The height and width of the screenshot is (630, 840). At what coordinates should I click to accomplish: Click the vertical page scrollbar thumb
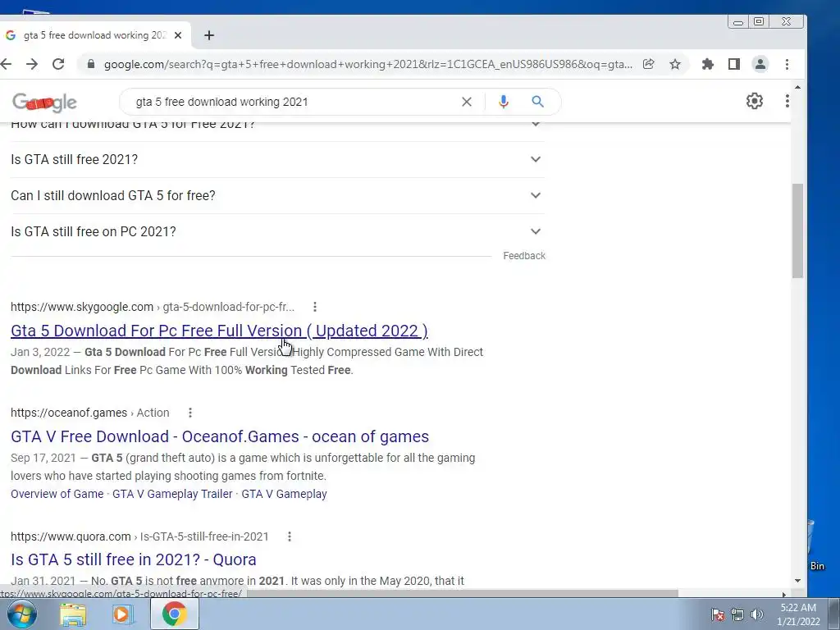coord(797,231)
